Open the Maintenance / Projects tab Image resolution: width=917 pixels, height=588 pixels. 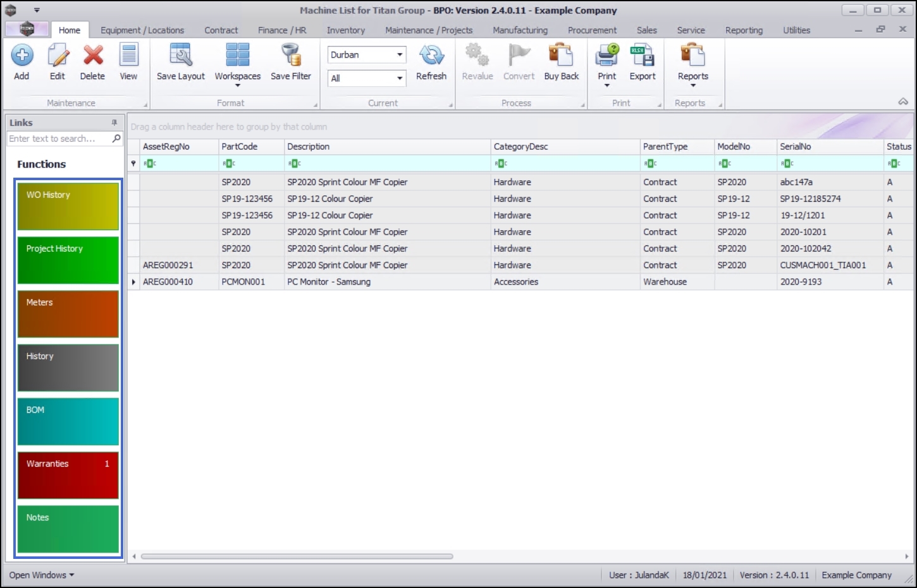(x=429, y=30)
